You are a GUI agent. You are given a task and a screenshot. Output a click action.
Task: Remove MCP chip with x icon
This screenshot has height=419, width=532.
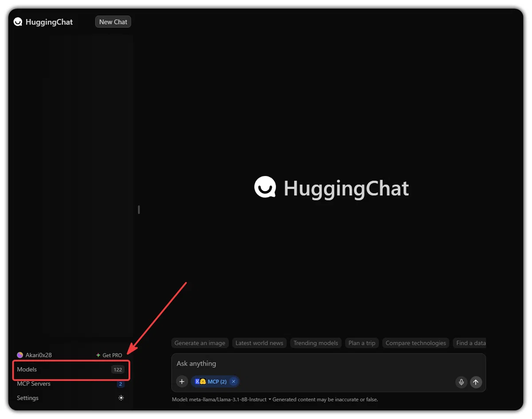pos(234,382)
